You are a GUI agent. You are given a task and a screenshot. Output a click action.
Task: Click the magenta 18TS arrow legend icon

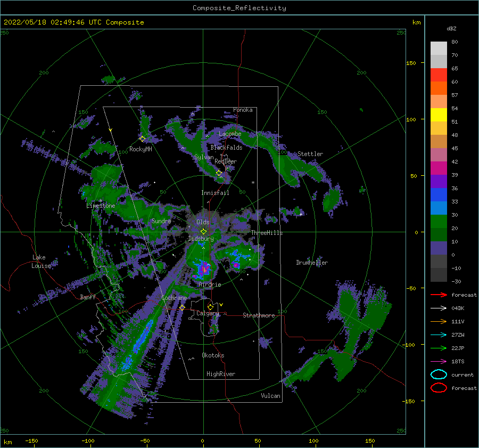[x=439, y=361]
